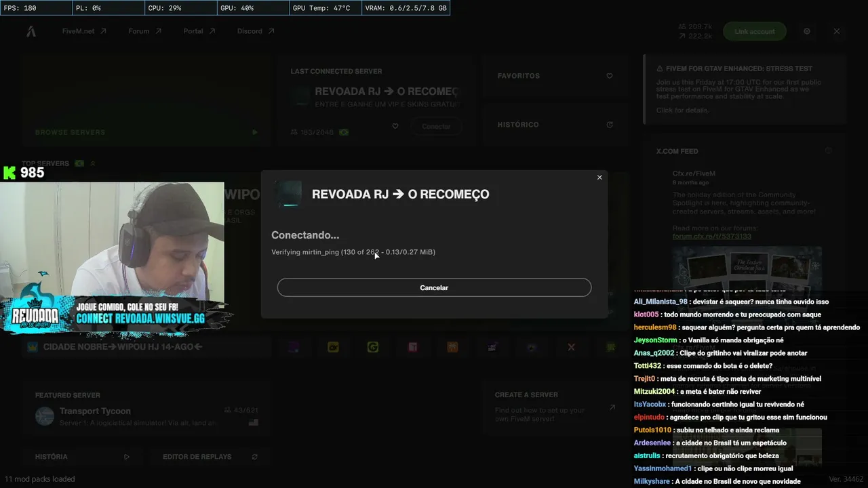Open the Transport Tycoon featured server
Image resolution: width=868 pixels, height=488 pixels.
click(x=146, y=410)
